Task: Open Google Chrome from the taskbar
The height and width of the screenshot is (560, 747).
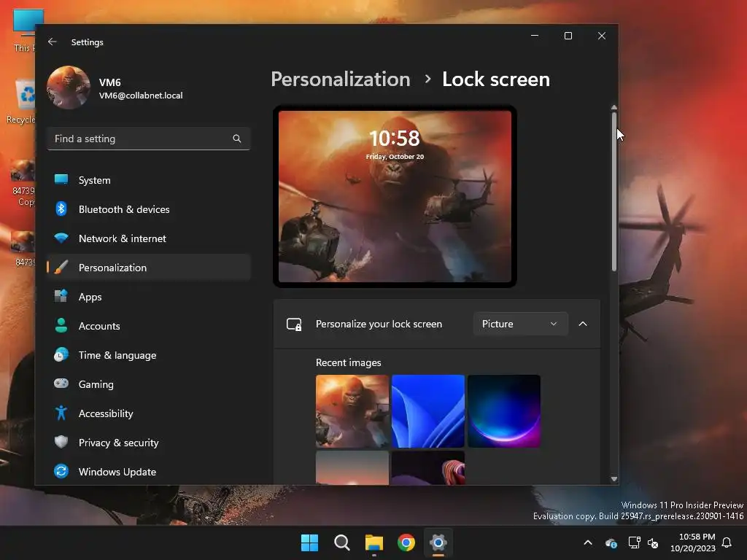Action: point(406,542)
